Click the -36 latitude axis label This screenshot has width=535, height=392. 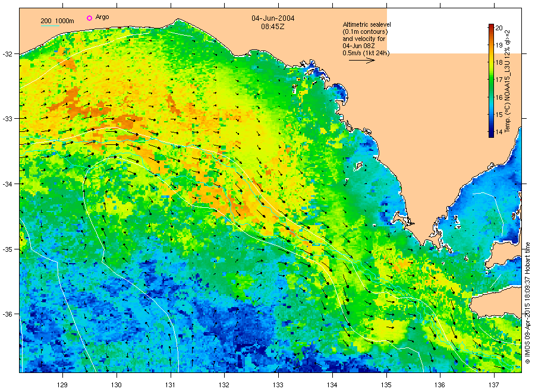click(7, 314)
